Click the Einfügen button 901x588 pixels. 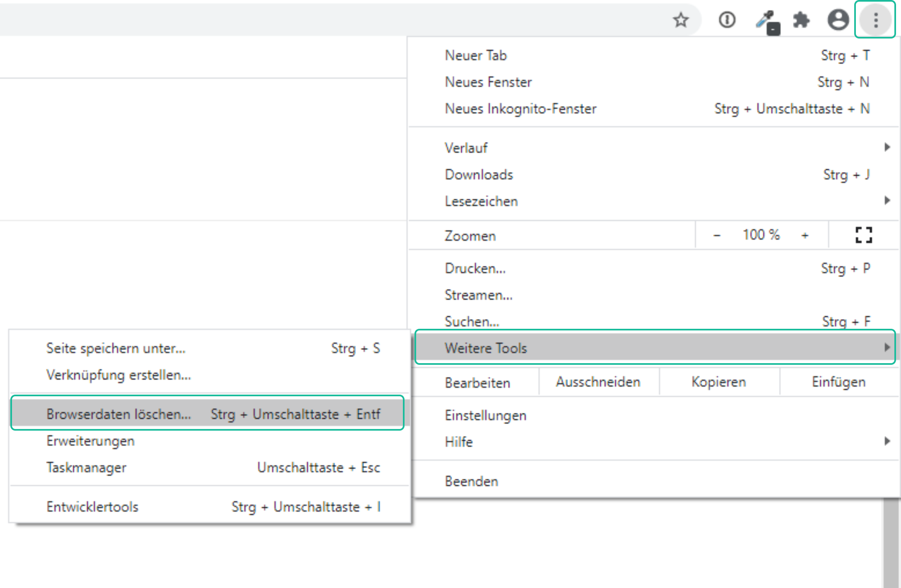tap(838, 382)
